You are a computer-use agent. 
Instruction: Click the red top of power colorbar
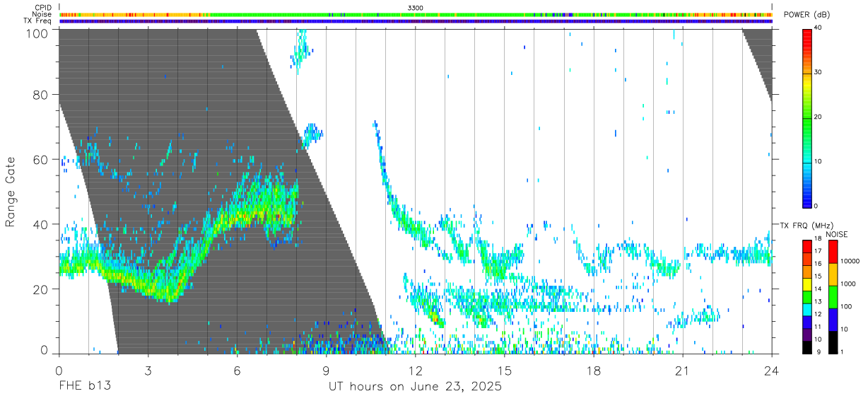point(807,41)
